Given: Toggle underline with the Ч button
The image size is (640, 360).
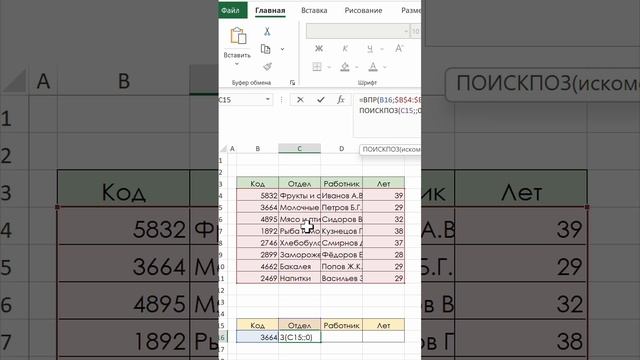Looking at the screenshot, I should coord(370,49).
